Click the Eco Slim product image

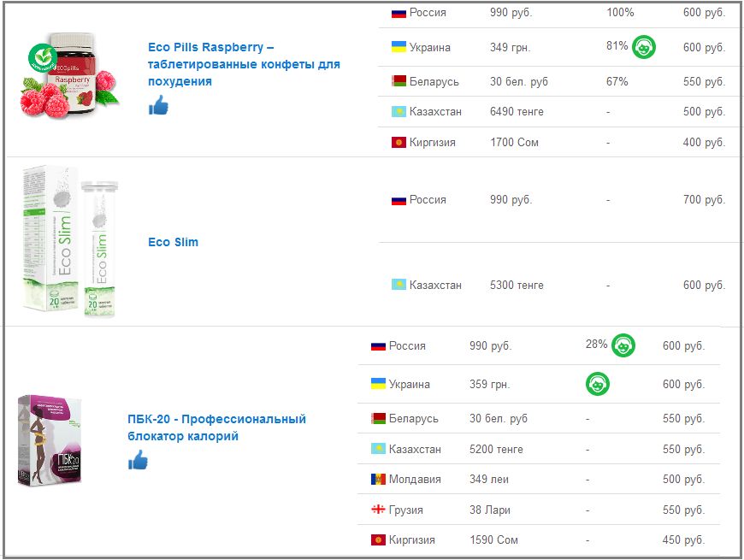69,241
